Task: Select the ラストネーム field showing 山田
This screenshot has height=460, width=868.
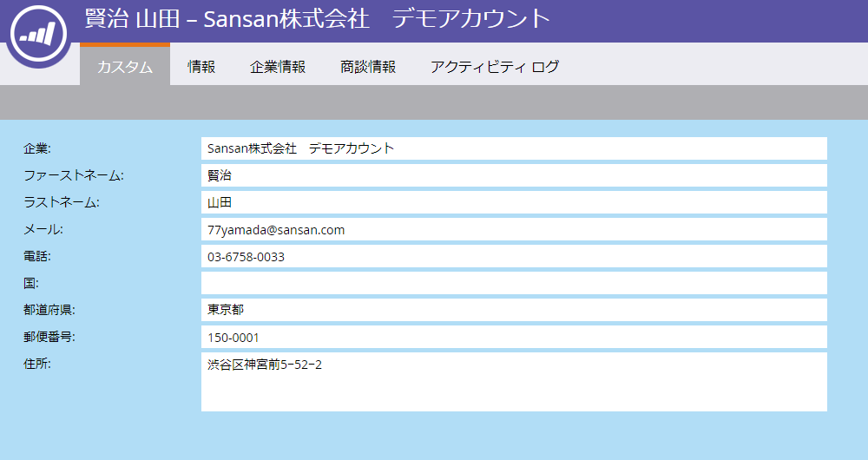Action: coord(514,202)
